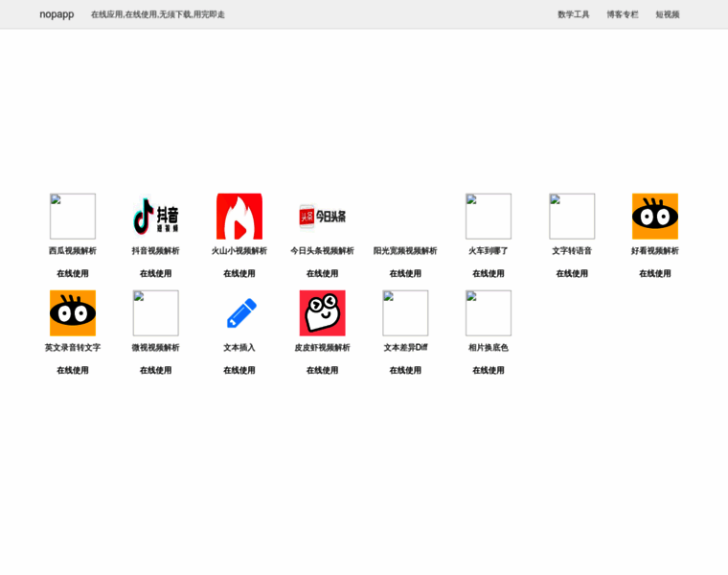The width and height of the screenshot is (728, 575).
Task: Click the 火山小视频 flame icon
Action: click(x=239, y=217)
